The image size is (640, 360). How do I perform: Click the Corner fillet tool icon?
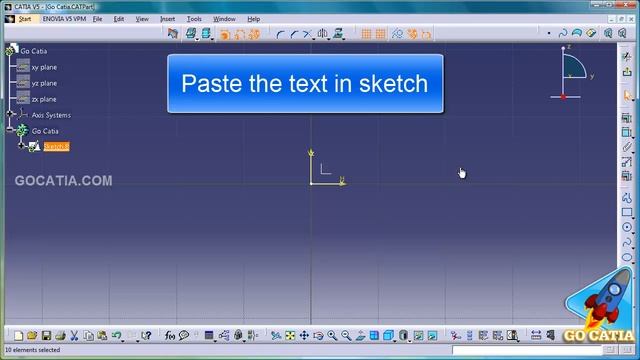(280, 34)
